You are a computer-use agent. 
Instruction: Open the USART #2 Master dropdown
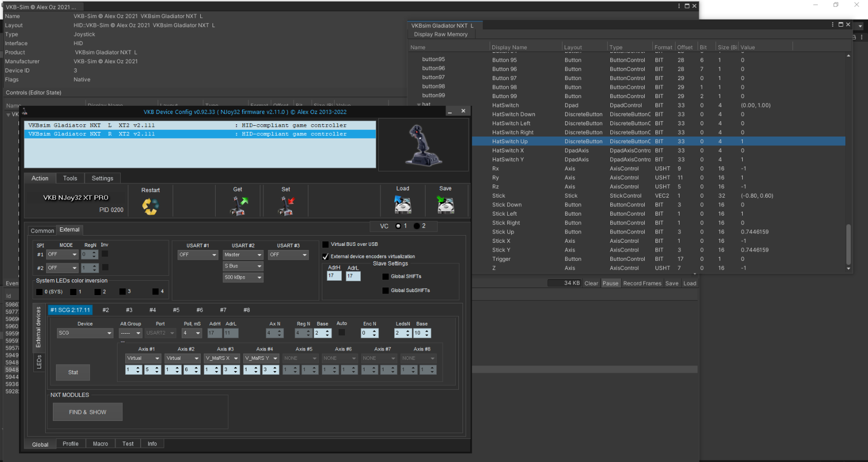point(243,255)
